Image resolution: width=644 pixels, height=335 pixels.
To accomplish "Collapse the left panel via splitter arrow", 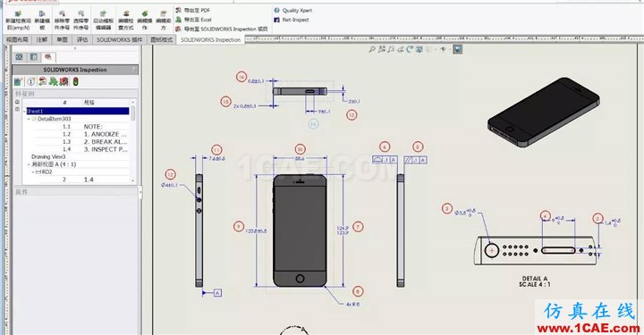I will 140,191.
